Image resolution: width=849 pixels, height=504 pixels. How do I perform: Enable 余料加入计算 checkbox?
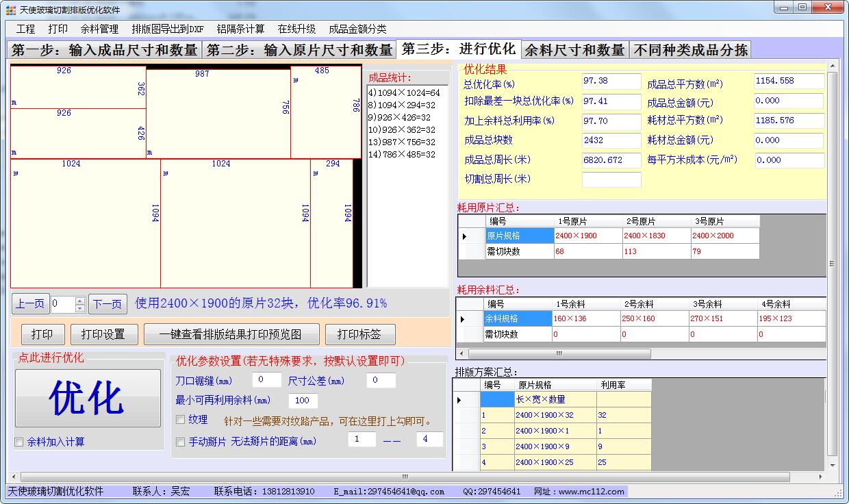[19, 442]
